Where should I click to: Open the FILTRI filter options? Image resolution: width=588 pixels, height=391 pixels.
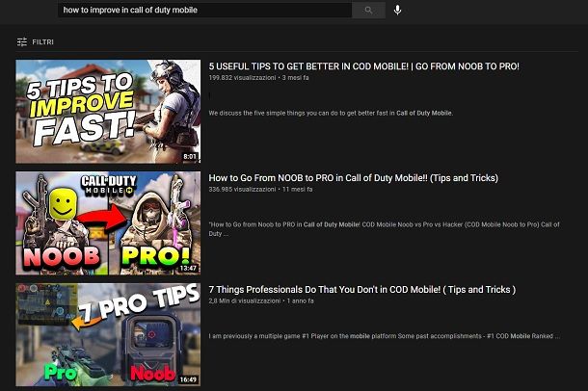(36, 42)
